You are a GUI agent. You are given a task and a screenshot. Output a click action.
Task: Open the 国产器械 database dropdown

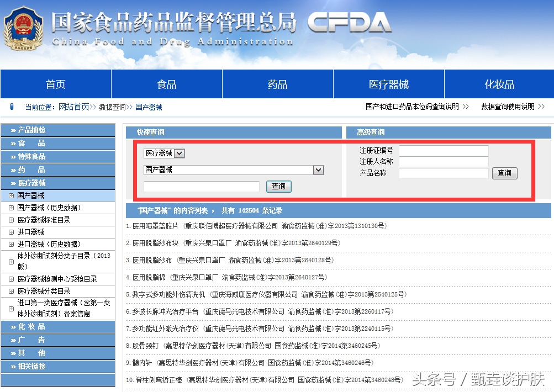click(234, 170)
